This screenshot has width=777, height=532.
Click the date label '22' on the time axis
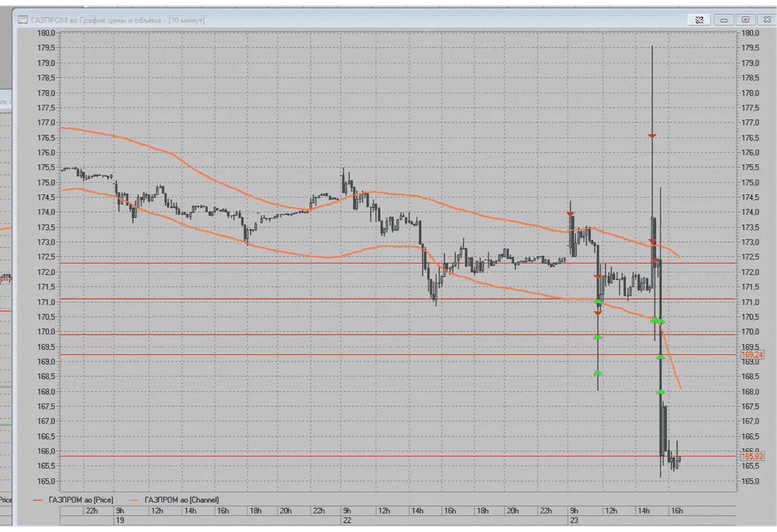347,520
